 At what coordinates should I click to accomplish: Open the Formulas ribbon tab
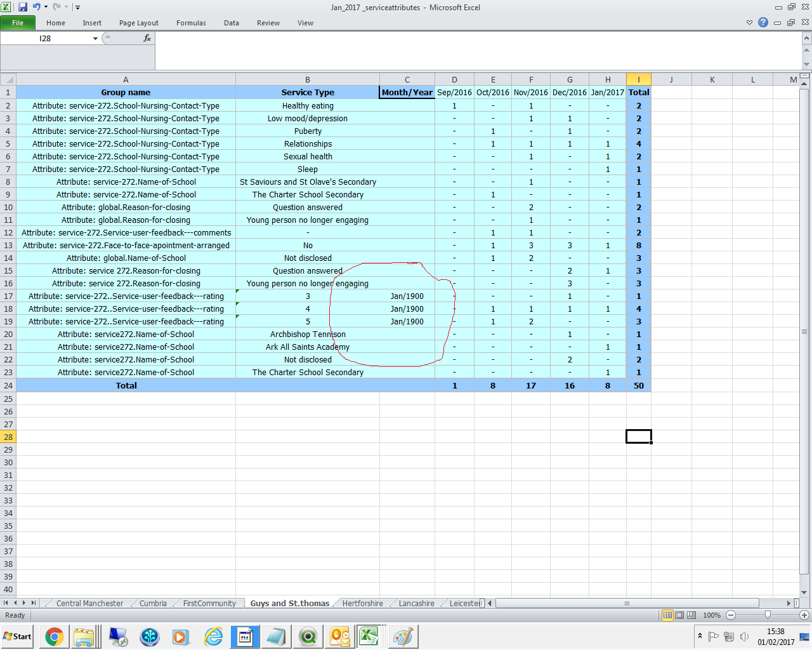tap(191, 23)
